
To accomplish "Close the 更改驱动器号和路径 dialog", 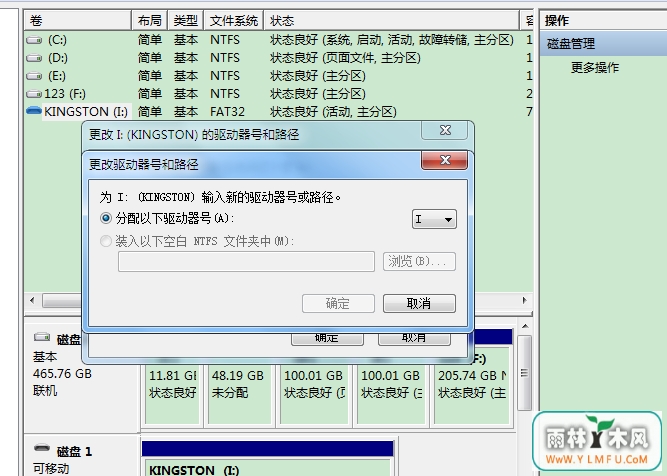I will point(445,160).
